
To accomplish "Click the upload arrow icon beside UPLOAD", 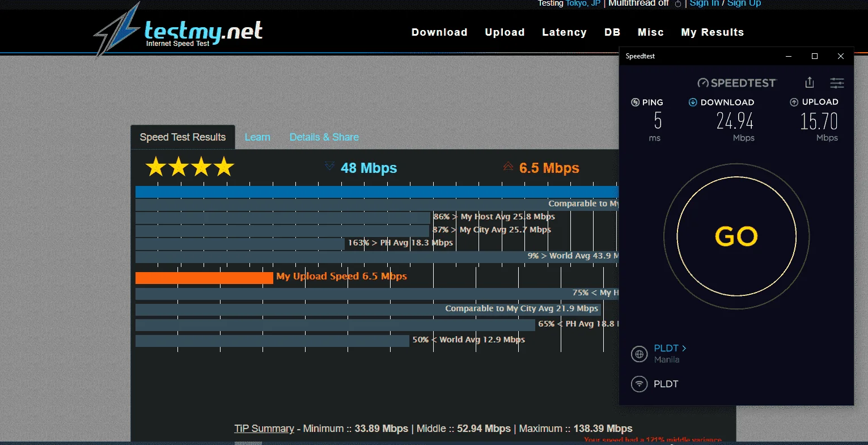I will [794, 102].
